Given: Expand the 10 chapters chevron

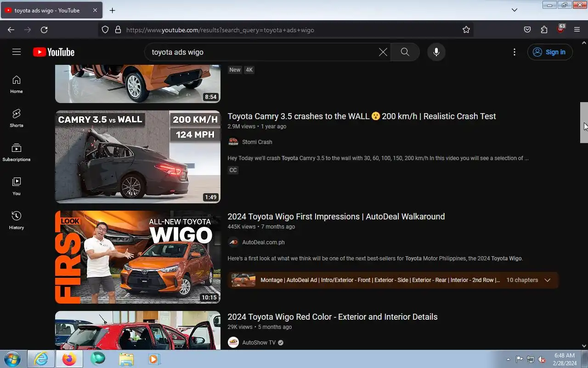Looking at the screenshot, I should pyautogui.click(x=547, y=280).
